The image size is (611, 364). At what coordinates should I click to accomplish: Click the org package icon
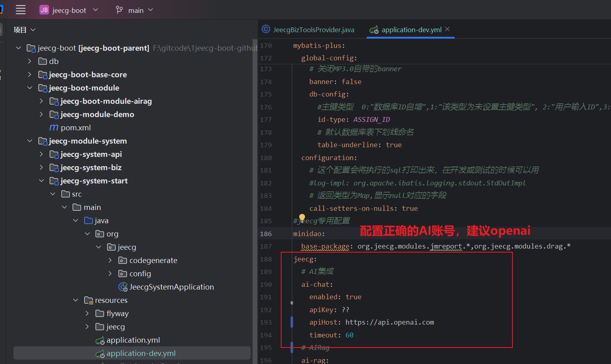pyautogui.click(x=100, y=234)
